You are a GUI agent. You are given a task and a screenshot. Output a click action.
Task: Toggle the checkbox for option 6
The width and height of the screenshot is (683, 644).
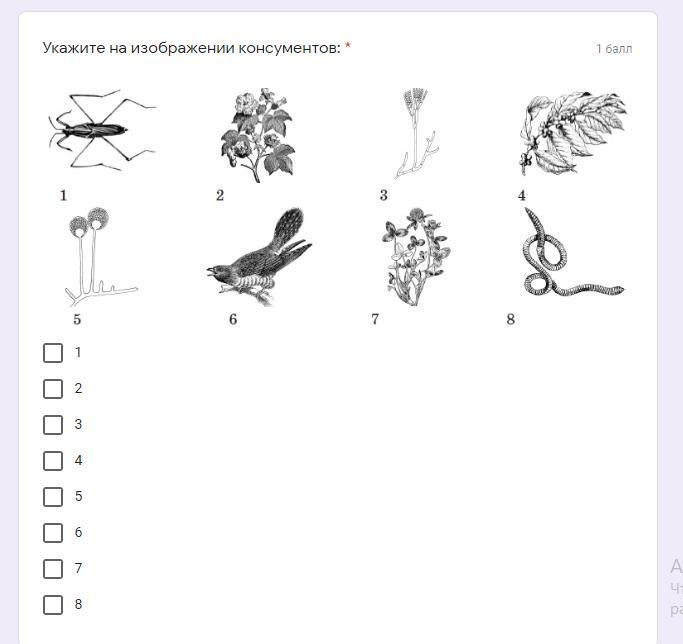53,533
